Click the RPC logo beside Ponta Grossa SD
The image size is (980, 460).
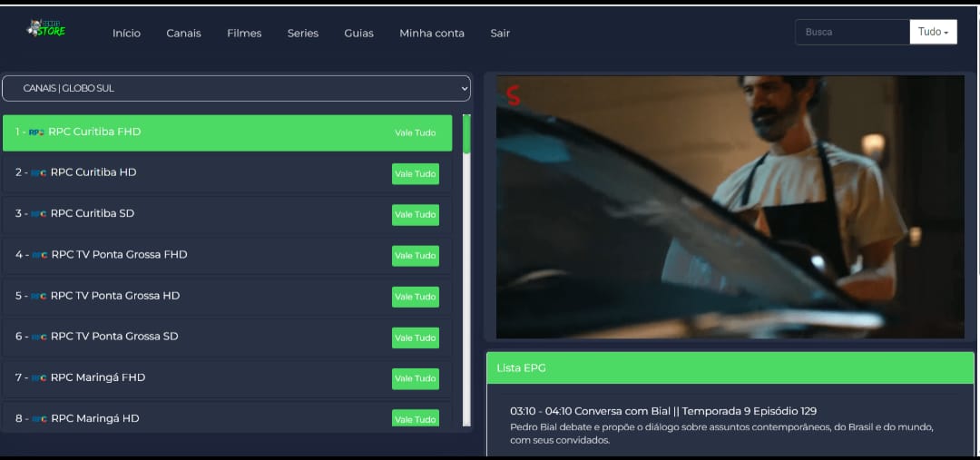click(38, 337)
